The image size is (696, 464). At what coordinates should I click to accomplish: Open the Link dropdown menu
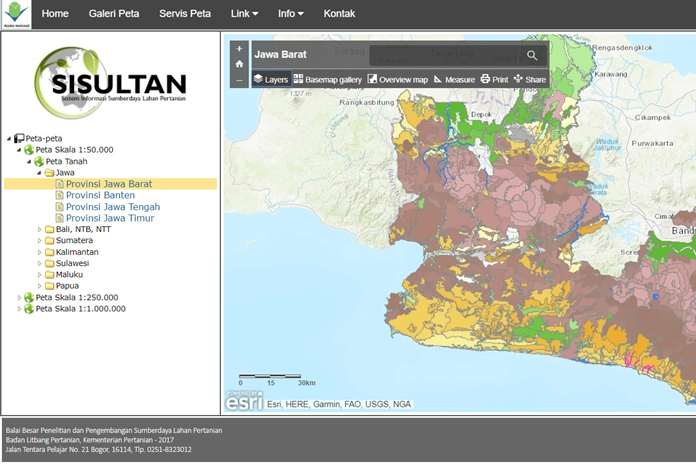244,14
